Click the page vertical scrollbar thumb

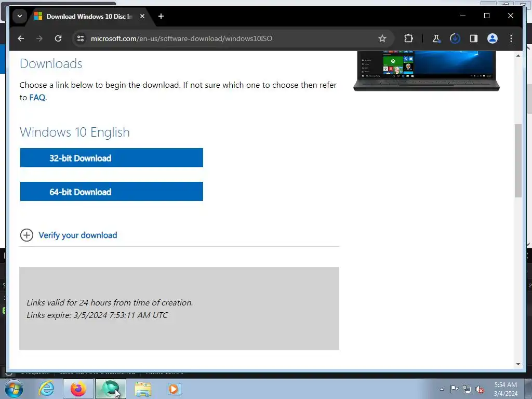518,161
